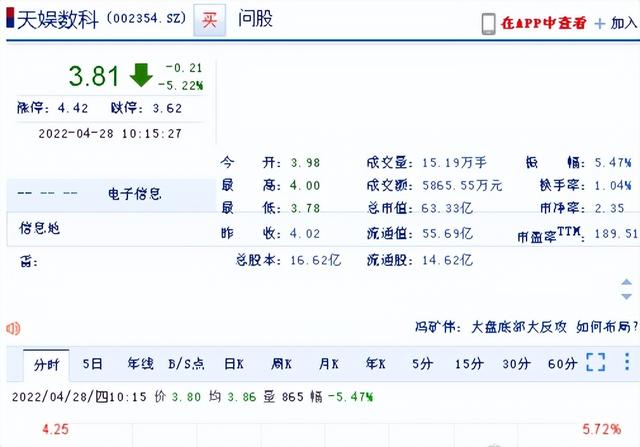Switch to the 日K chart tab
Screen dimensions: 640x447
234,363
